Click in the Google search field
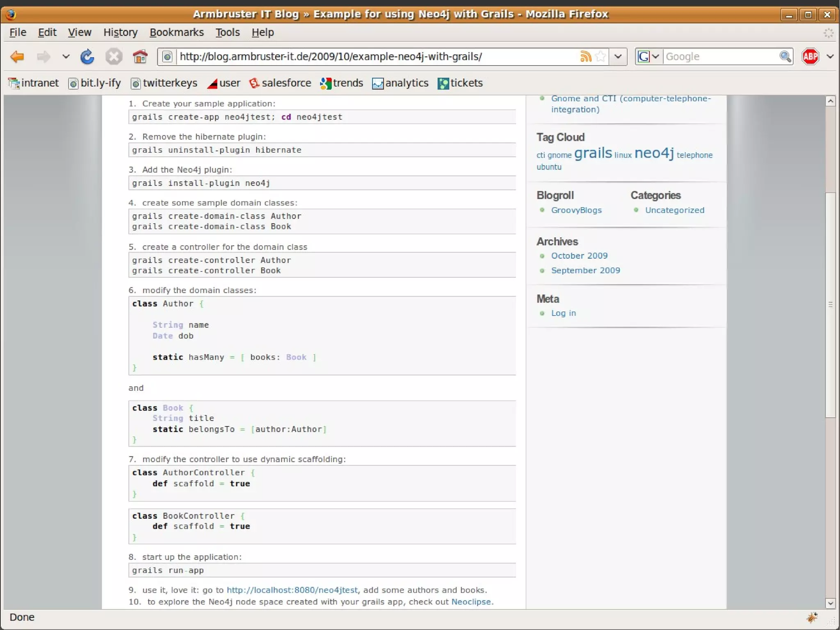The width and height of the screenshot is (840, 630). click(720, 57)
